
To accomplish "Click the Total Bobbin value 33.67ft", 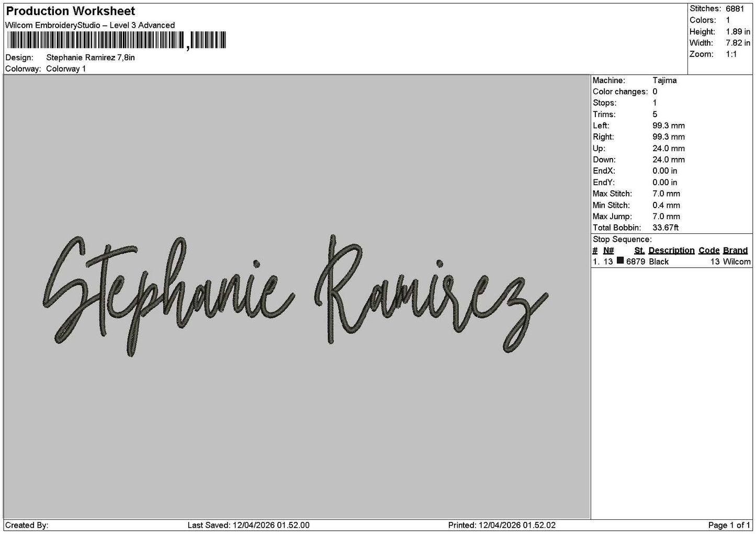I will [666, 228].
